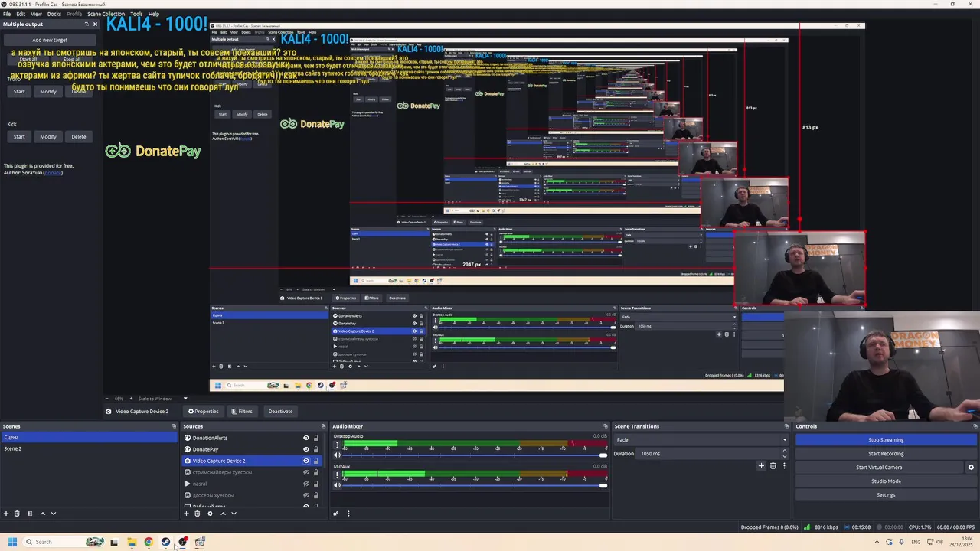Float the Scene Transitions dock panel
The width and height of the screenshot is (980, 551).
pos(786,426)
